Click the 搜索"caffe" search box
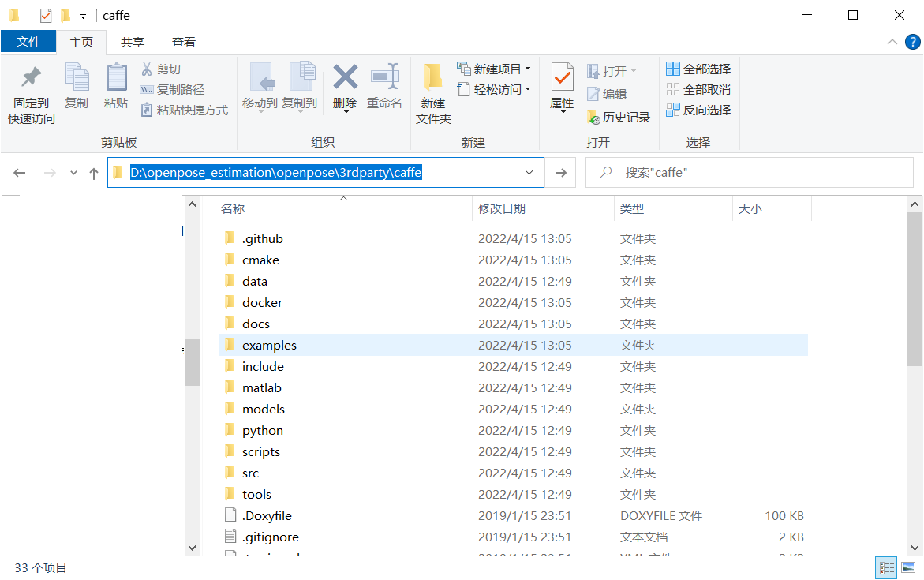The height and width of the screenshot is (580, 924). click(x=749, y=173)
